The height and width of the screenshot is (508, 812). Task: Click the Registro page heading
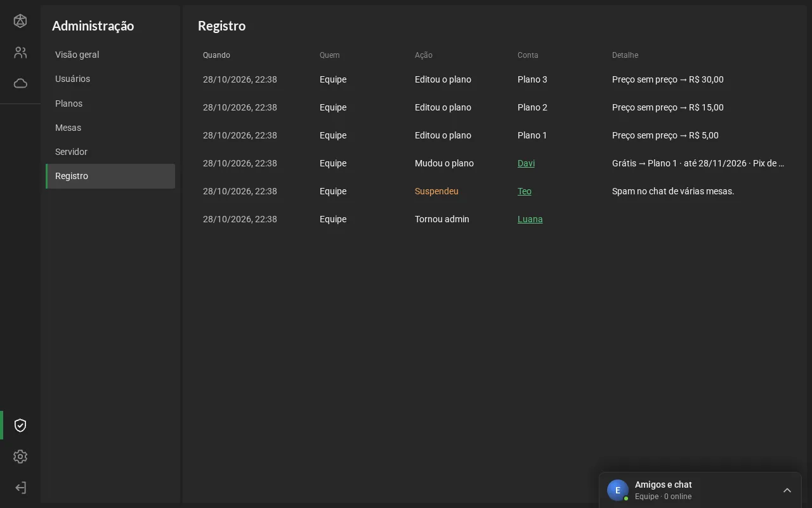click(221, 26)
